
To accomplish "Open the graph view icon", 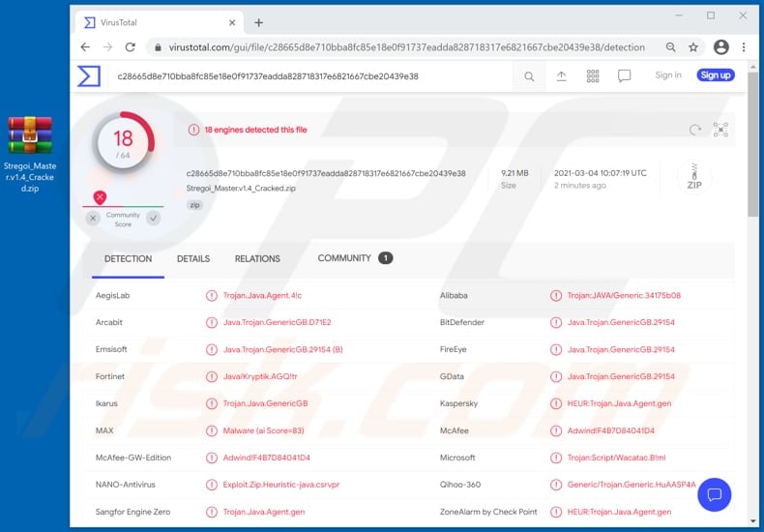I will pos(720,130).
